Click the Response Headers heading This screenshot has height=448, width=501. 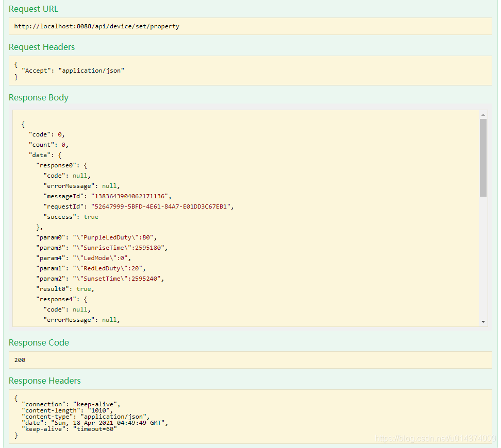(45, 381)
